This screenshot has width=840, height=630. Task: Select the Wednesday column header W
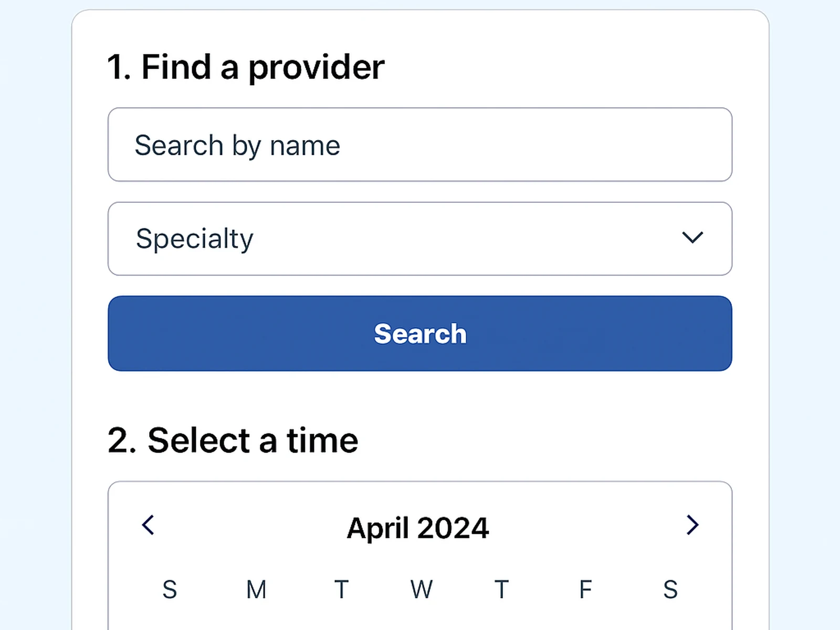422,590
